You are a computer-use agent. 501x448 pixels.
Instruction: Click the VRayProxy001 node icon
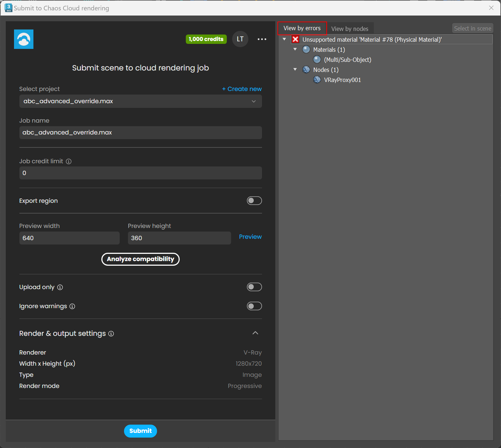(317, 79)
